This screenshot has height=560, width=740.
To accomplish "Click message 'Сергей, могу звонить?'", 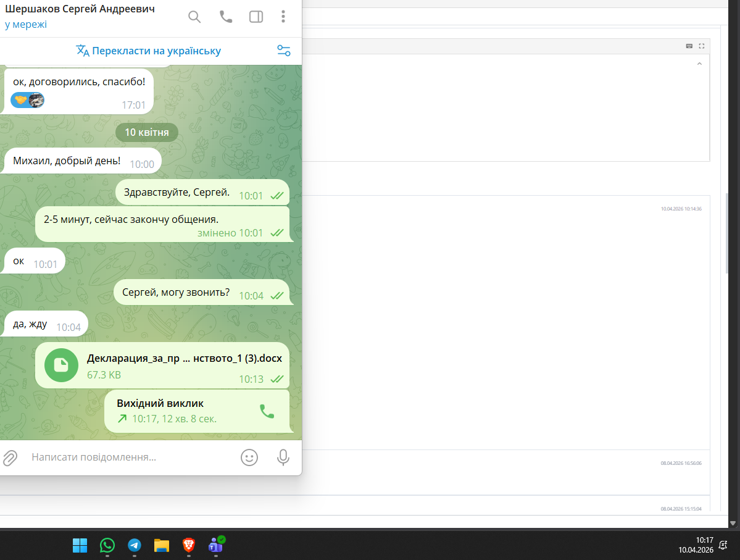I will click(x=176, y=292).
